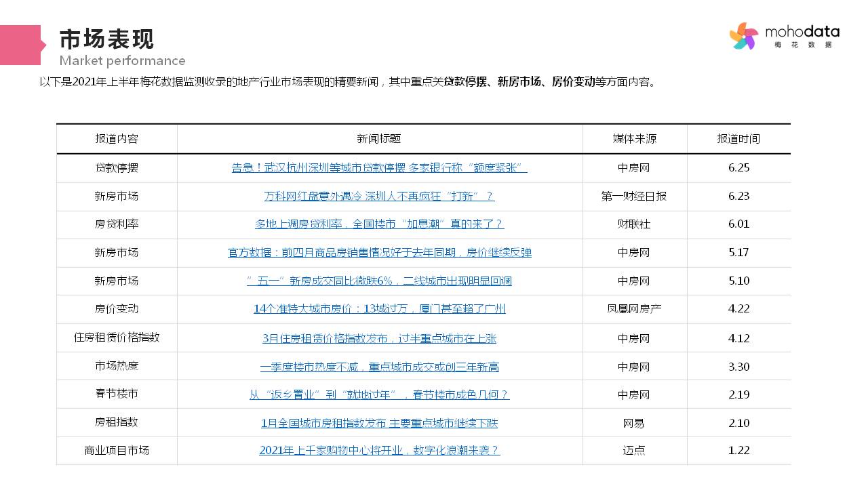Click the 凤凰网房产 media source cell

(634, 309)
